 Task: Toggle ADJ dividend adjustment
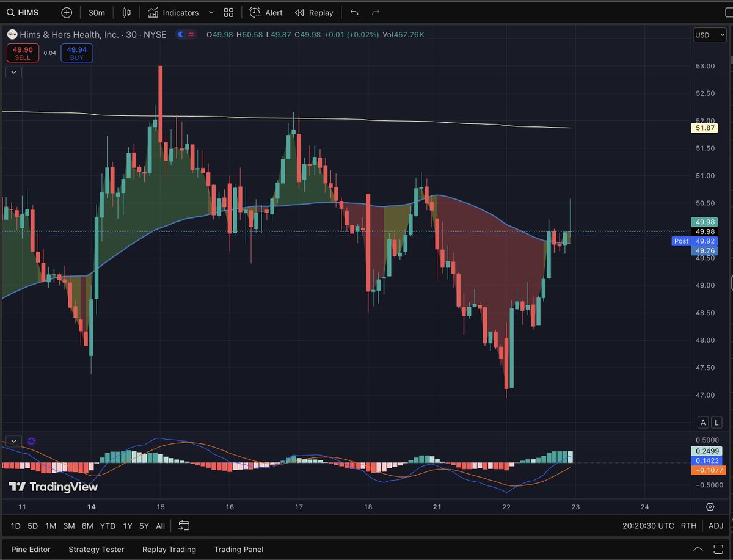point(716,526)
